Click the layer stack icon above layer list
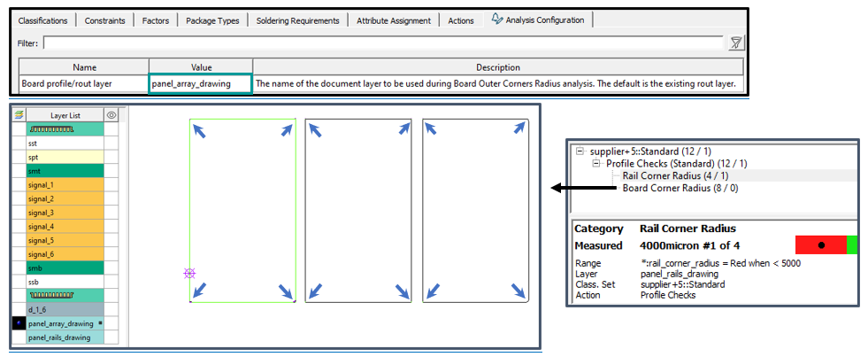This screenshot has width=868, height=357. 19,115
